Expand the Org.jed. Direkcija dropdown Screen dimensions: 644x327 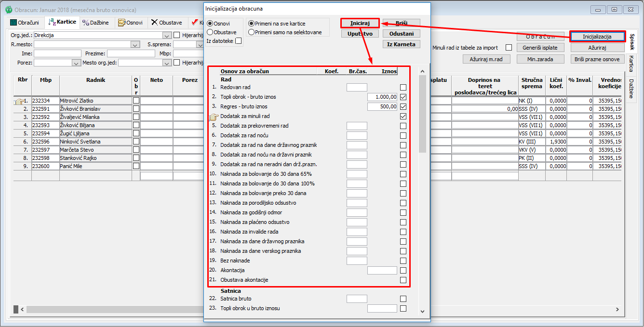167,36
